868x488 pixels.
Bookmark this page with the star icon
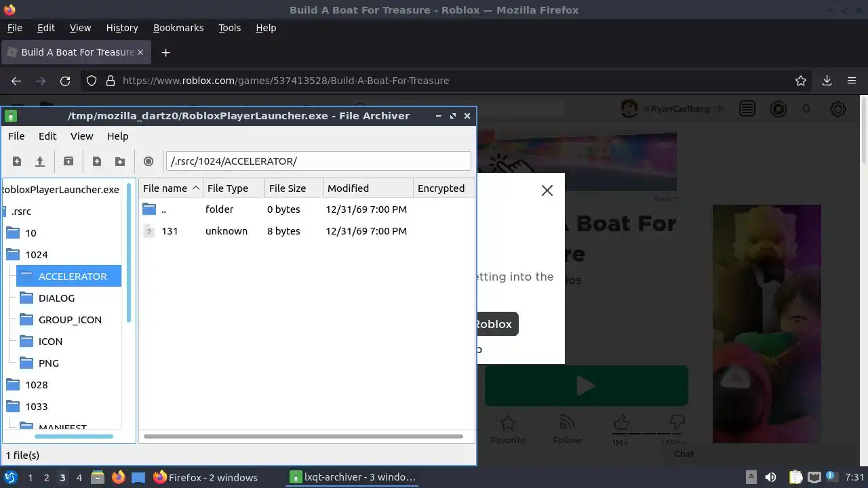pos(801,81)
